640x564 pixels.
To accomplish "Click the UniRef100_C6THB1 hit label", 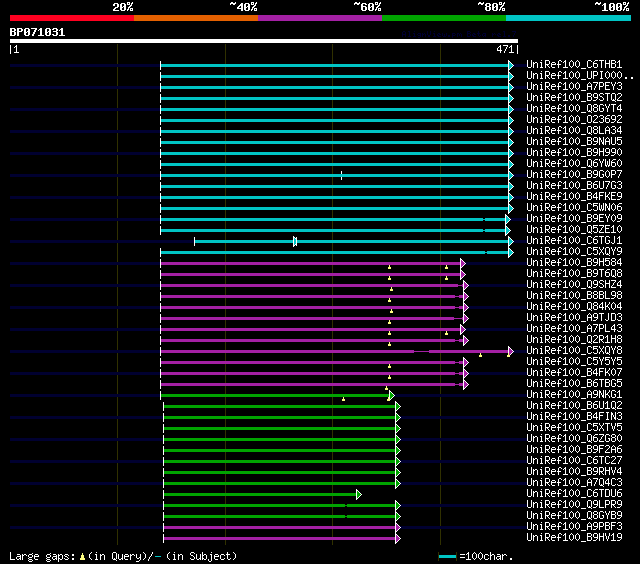I will pos(574,64).
